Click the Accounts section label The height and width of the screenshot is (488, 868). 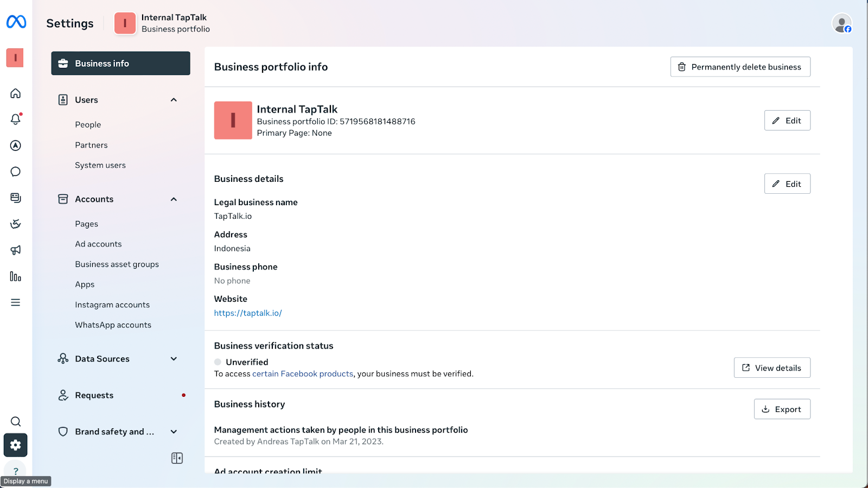click(x=94, y=199)
